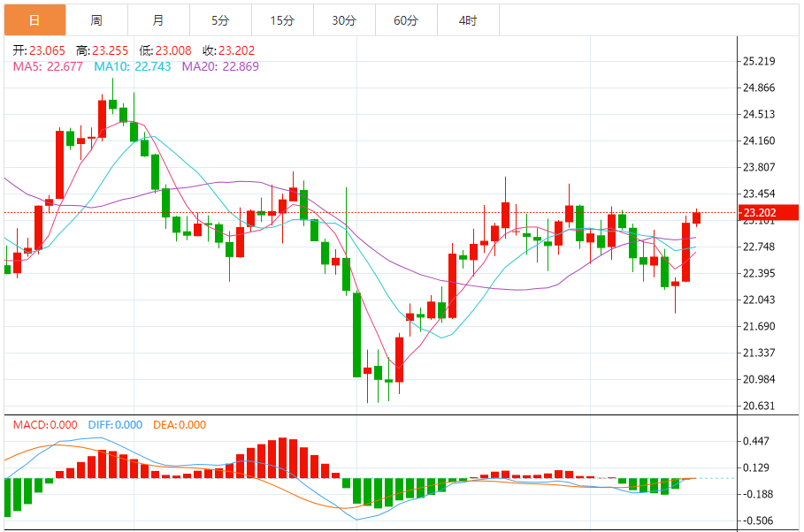Click the MA20: 22.869 label

tap(220, 66)
